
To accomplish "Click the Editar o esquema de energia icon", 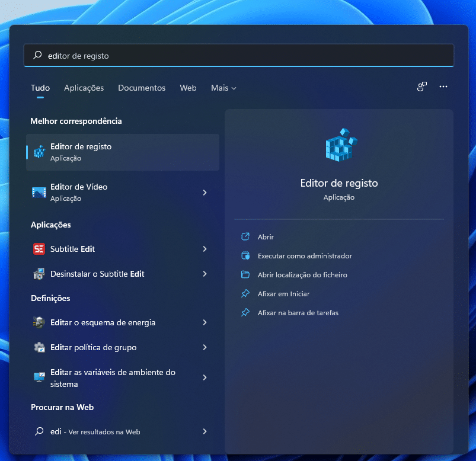I will point(39,322).
